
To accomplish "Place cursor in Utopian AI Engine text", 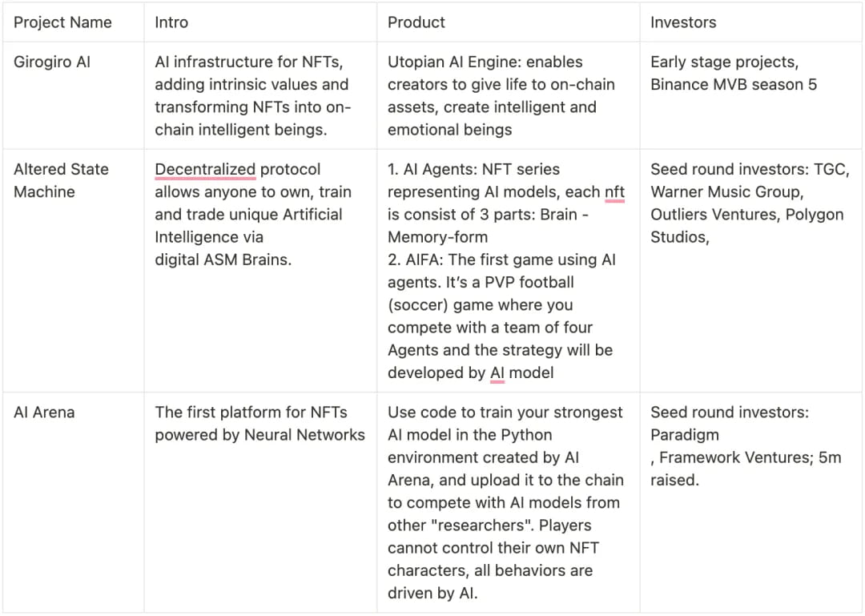I will 449,62.
